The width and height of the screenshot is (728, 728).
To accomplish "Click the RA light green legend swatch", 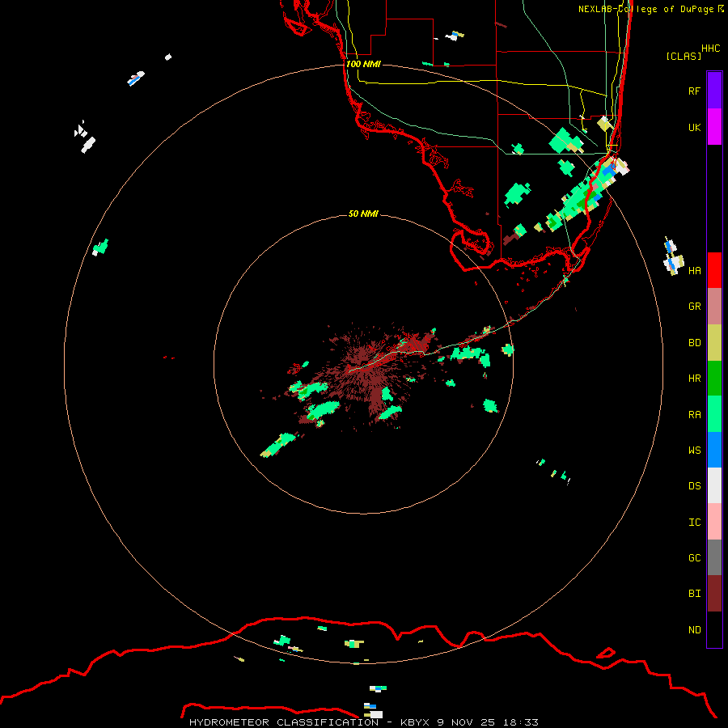I will tap(714, 414).
